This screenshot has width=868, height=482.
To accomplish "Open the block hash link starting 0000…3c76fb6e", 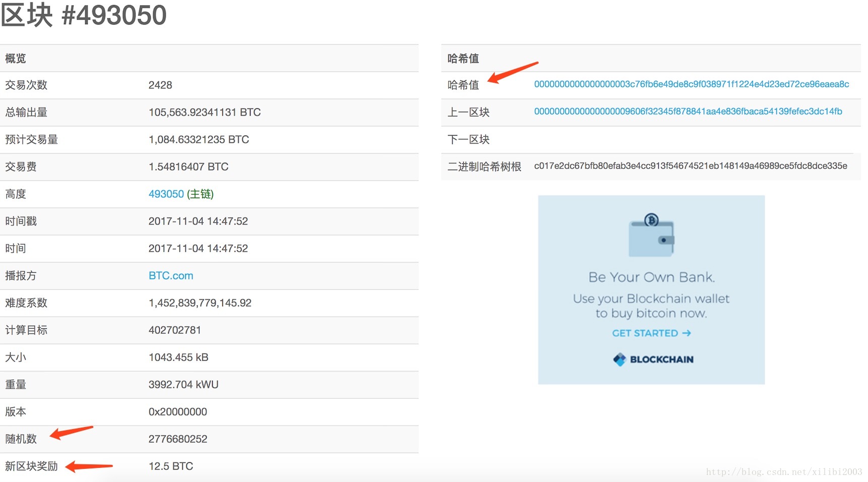I will [691, 84].
